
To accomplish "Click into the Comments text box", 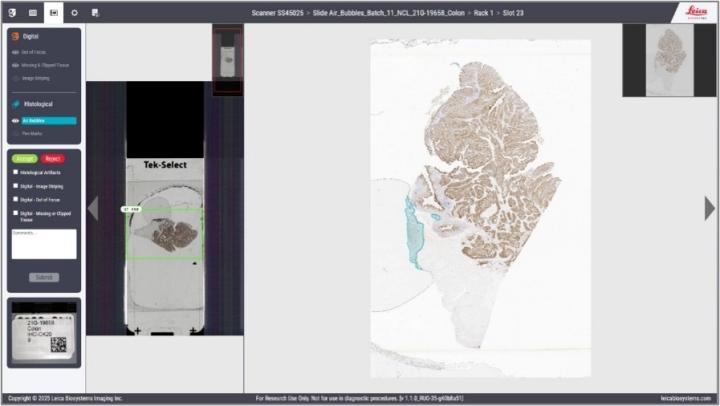I will pos(44,244).
